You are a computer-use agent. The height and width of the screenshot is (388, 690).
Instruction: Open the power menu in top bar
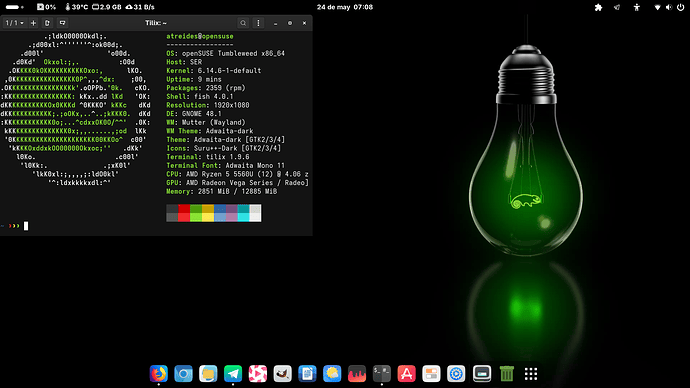coord(680,7)
